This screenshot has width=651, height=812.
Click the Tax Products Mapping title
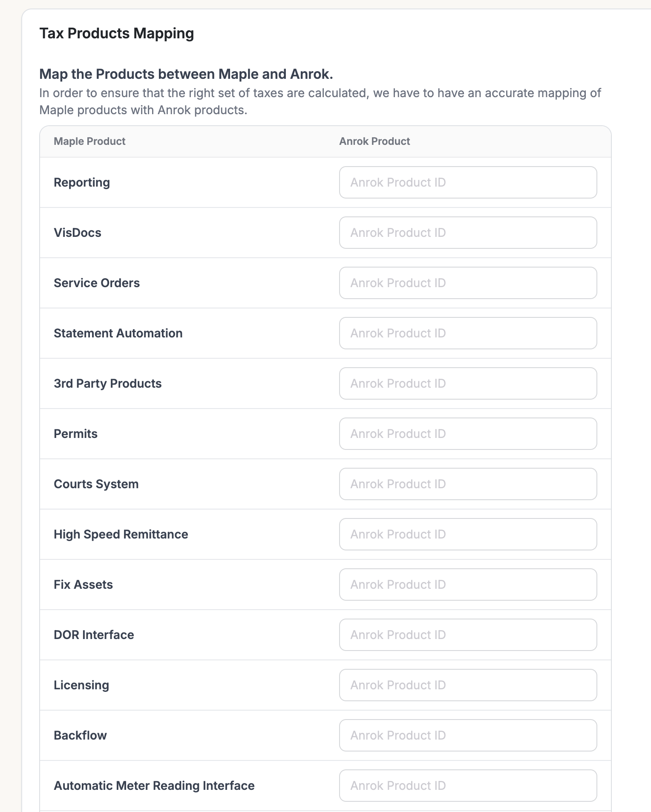coord(116,33)
